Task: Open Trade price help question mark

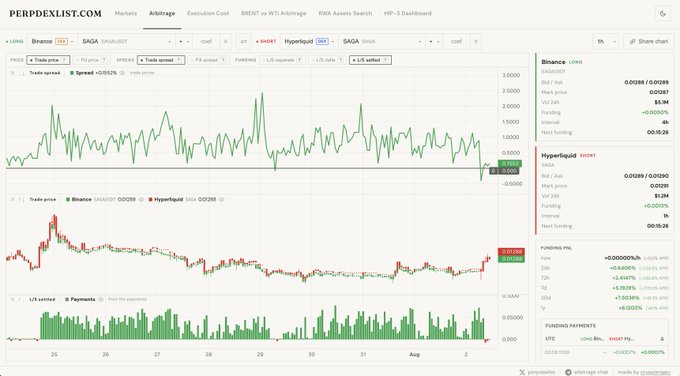Action: [x=64, y=60]
